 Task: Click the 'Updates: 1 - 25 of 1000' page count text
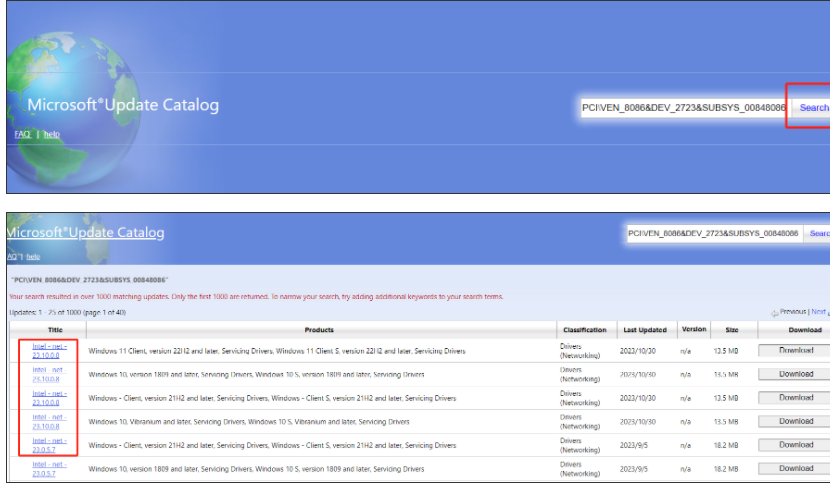68,312
